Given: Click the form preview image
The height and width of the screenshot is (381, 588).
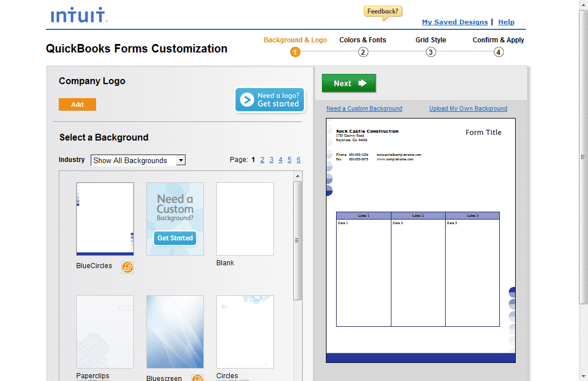Looking at the screenshot, I should tap(421, 240).
